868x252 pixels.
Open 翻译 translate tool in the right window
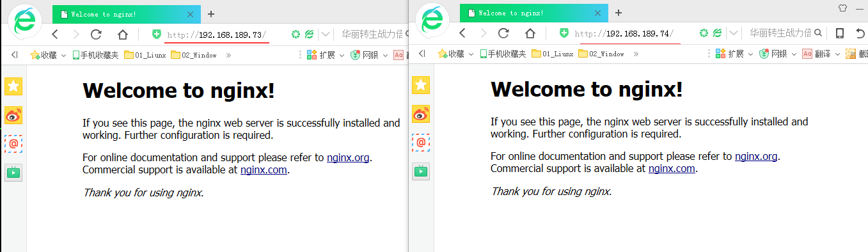(x=816, y=54)
